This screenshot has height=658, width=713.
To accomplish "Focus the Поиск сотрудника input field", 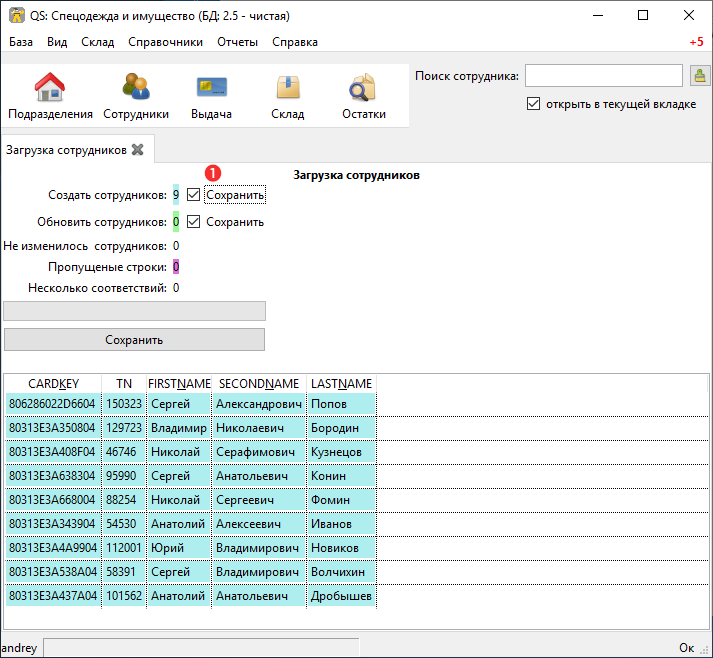I will (604, 75).
